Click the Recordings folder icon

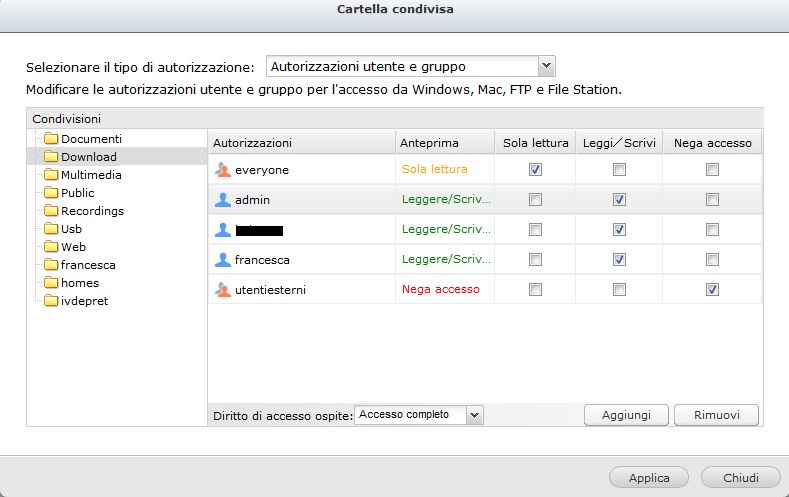click(51, 211)
